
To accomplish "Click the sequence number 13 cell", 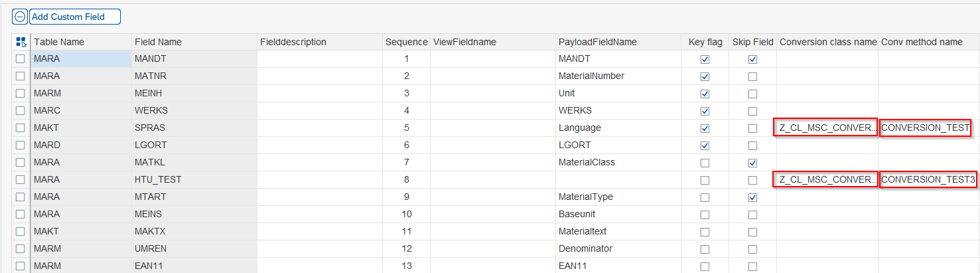I will click(406, 266).
